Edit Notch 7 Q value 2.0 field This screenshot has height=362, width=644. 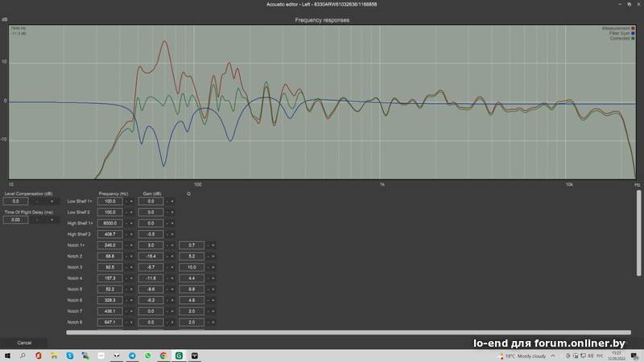tap(192, 311)
